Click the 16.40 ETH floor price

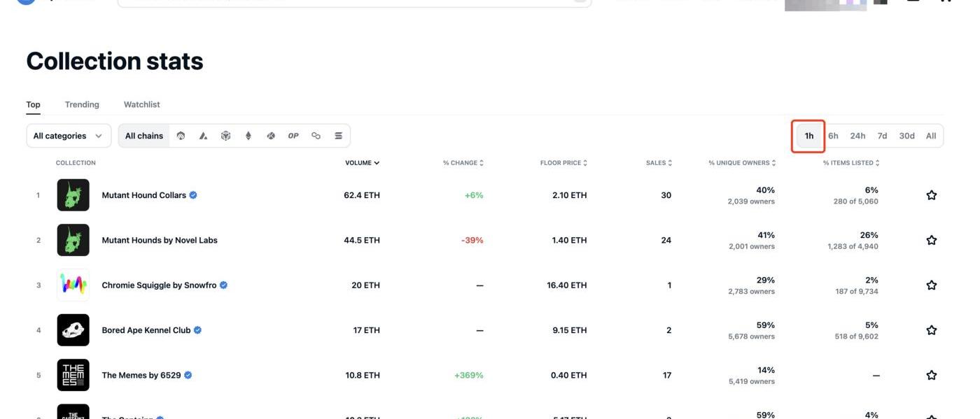(x=567, y=285)
